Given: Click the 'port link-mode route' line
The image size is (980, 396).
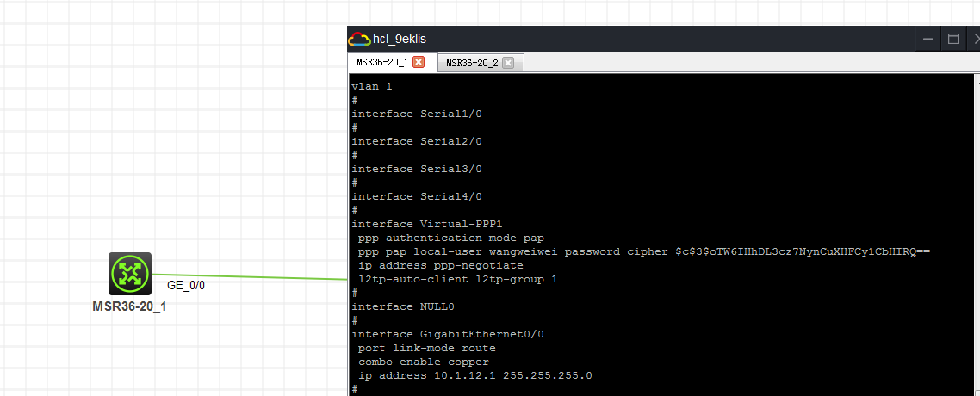Looking at the screenshot, I should click(x=427, y=348).
